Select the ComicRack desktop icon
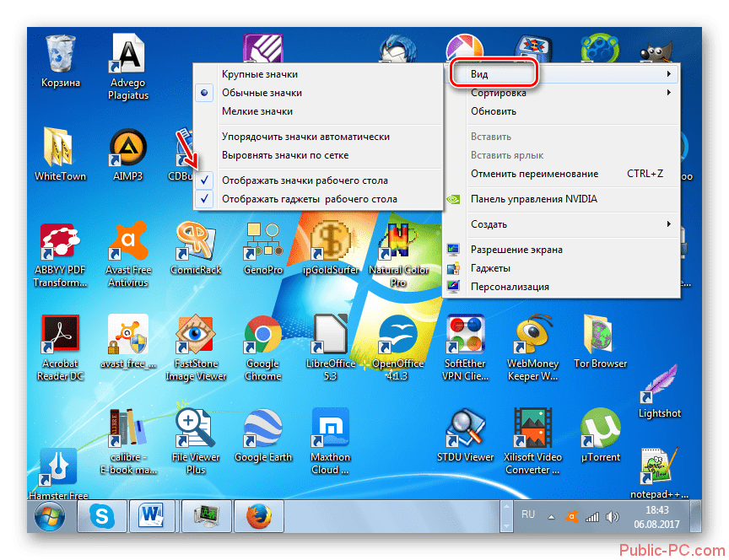 click(196, 249)
